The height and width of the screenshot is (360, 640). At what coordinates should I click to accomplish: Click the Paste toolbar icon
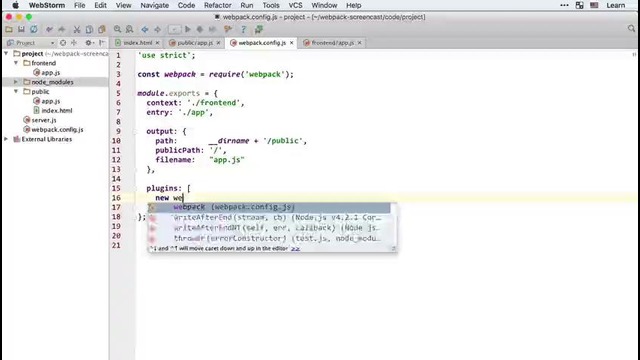pos(102,29)
